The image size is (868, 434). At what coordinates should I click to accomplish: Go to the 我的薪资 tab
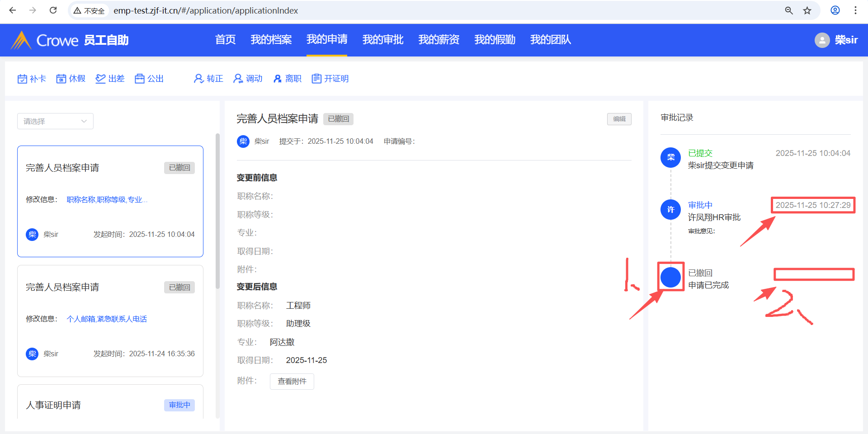point(439,40)
